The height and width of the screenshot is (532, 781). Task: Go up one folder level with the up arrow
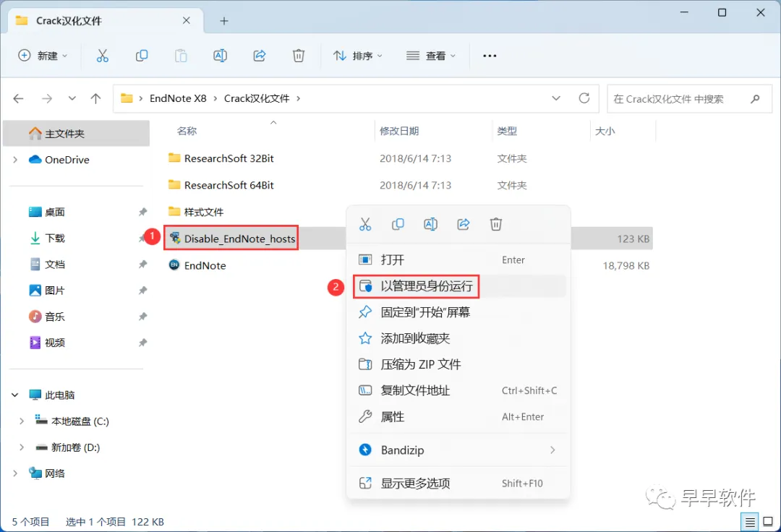point(95,98)
